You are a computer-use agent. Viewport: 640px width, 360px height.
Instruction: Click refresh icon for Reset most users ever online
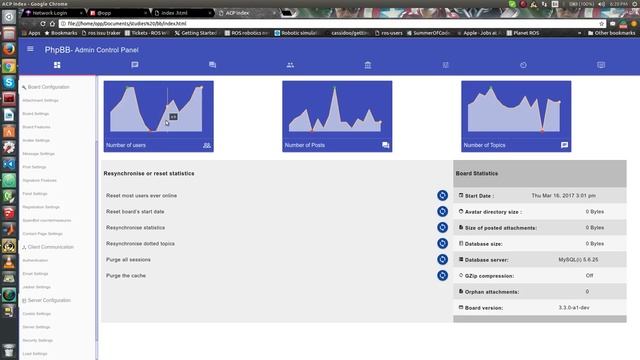click(442, 196)
